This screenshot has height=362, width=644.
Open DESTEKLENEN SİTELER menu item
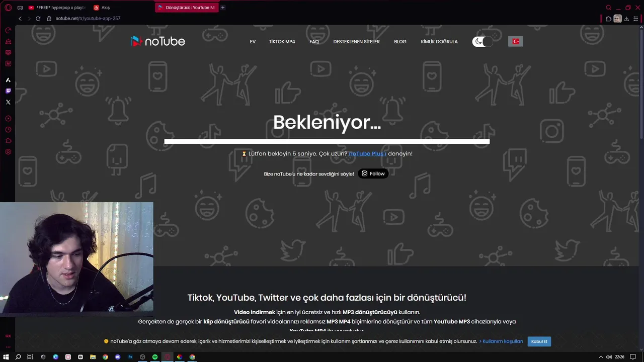(x=356, y=42)
